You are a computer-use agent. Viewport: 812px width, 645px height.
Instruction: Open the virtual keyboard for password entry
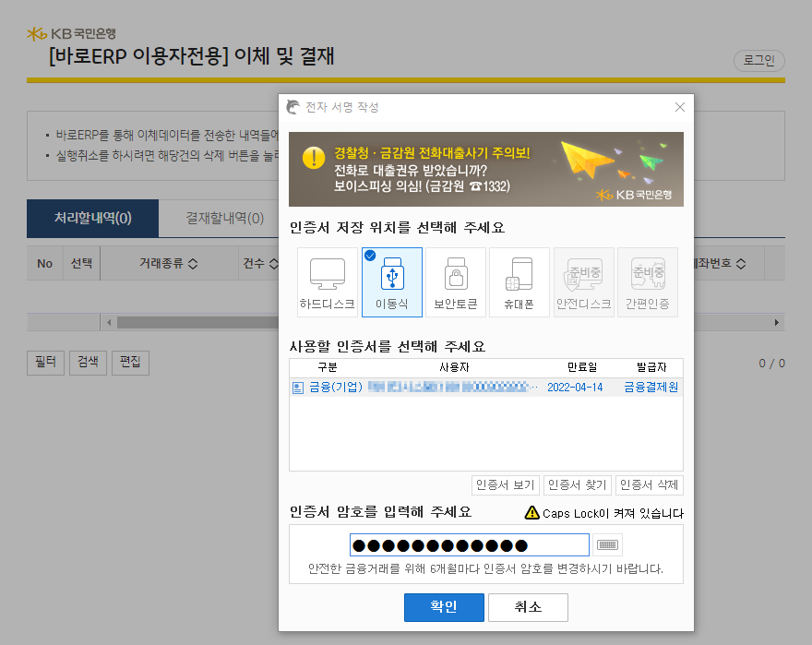(x=607, y=544)
